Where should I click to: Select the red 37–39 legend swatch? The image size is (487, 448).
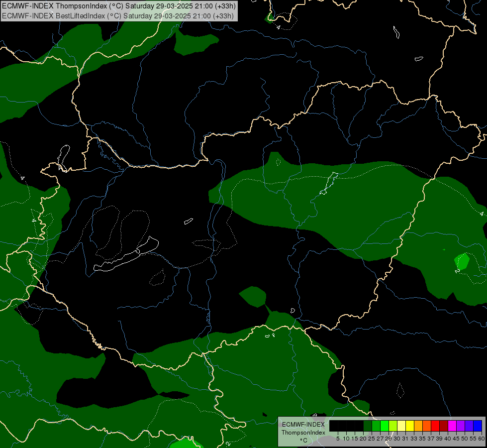(435, 426)
